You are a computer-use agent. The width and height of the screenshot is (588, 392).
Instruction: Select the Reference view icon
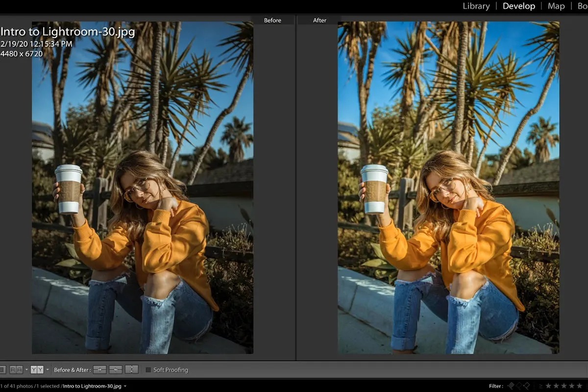click(16, 369)
